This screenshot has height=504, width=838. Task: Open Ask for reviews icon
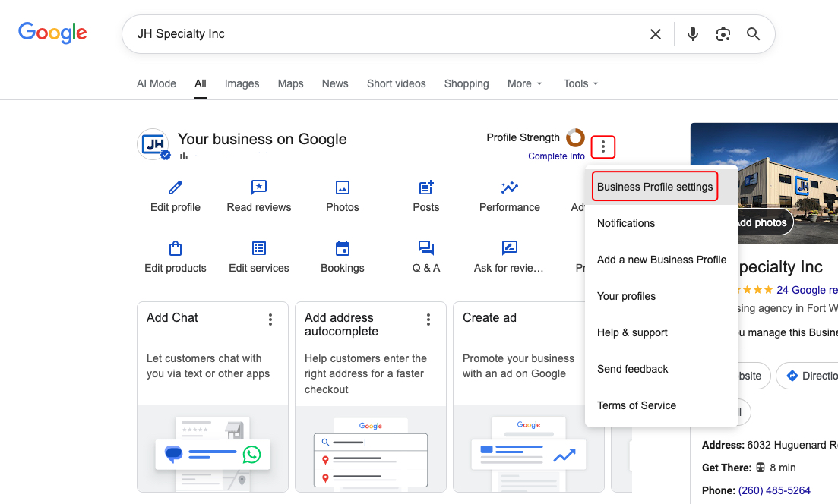click(x=509, y=247)
